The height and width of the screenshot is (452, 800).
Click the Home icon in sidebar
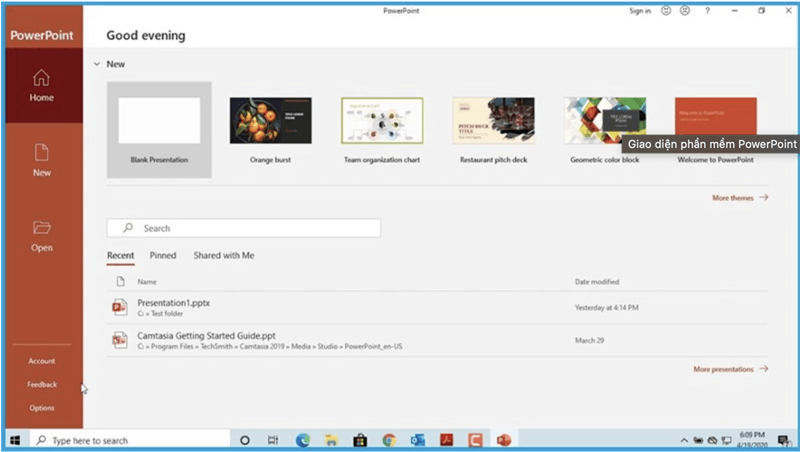coord(41,77)
